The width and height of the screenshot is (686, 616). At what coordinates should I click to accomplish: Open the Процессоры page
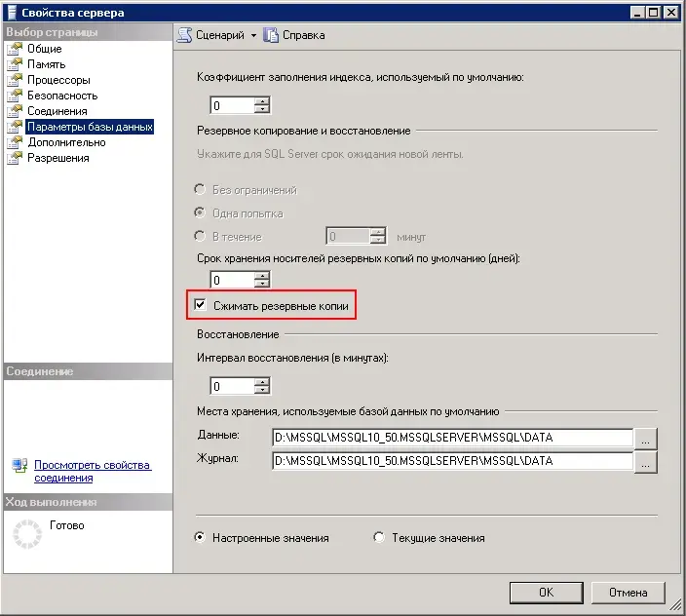pyautogui.click(x=58, y=80)
